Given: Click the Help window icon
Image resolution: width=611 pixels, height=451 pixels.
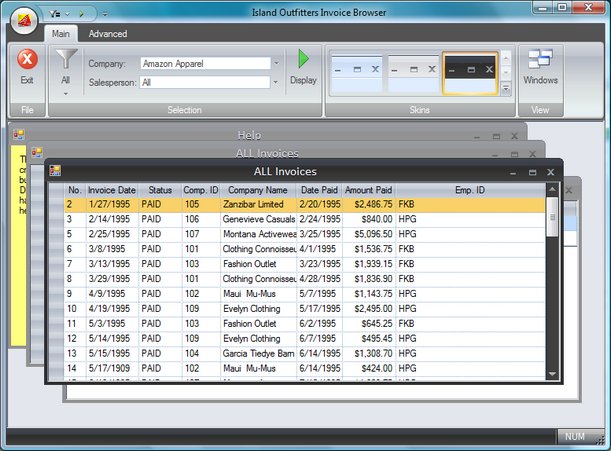Looking at the screenshot, I should coord(19,134).
